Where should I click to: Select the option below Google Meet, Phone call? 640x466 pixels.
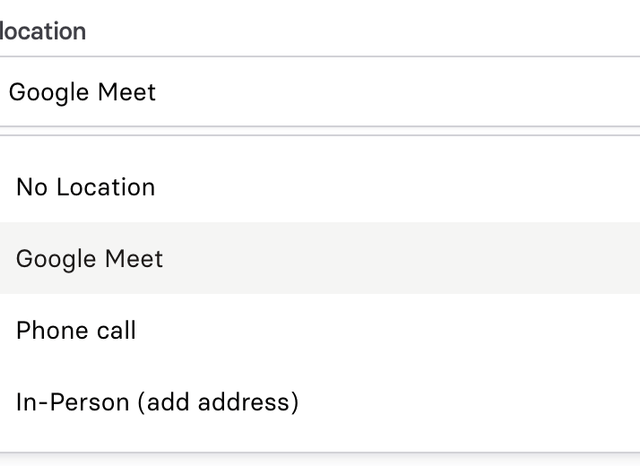pyautogui.click(x=76, y=331)
